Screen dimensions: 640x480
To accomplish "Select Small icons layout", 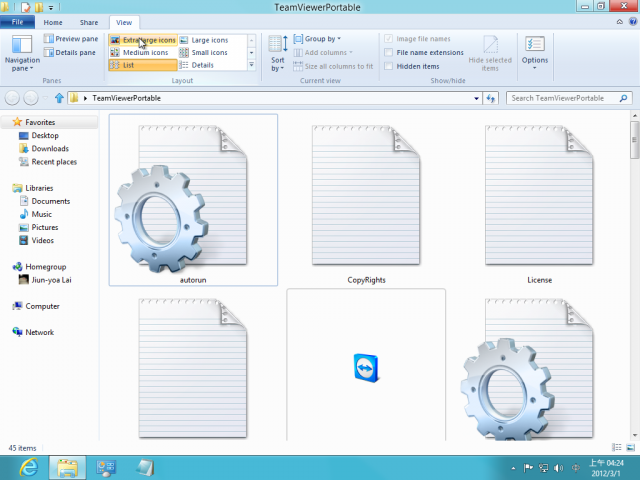I will (204, 52).
